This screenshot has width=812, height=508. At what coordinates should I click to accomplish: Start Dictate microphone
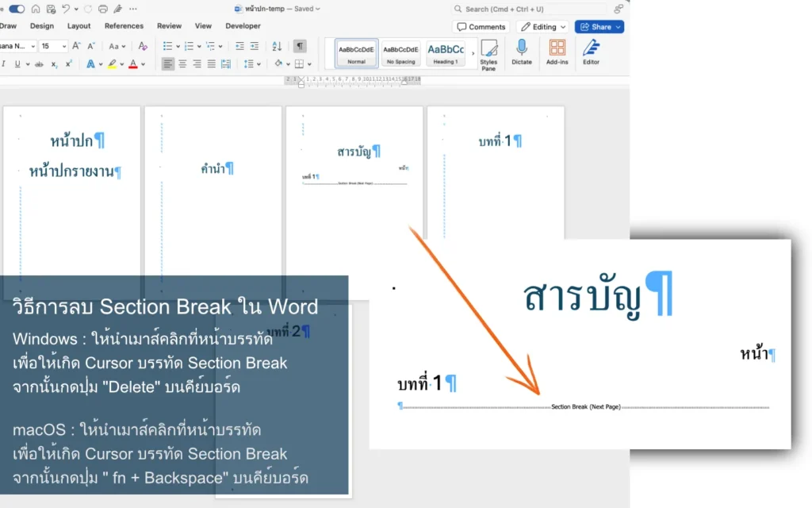(522, 52)
